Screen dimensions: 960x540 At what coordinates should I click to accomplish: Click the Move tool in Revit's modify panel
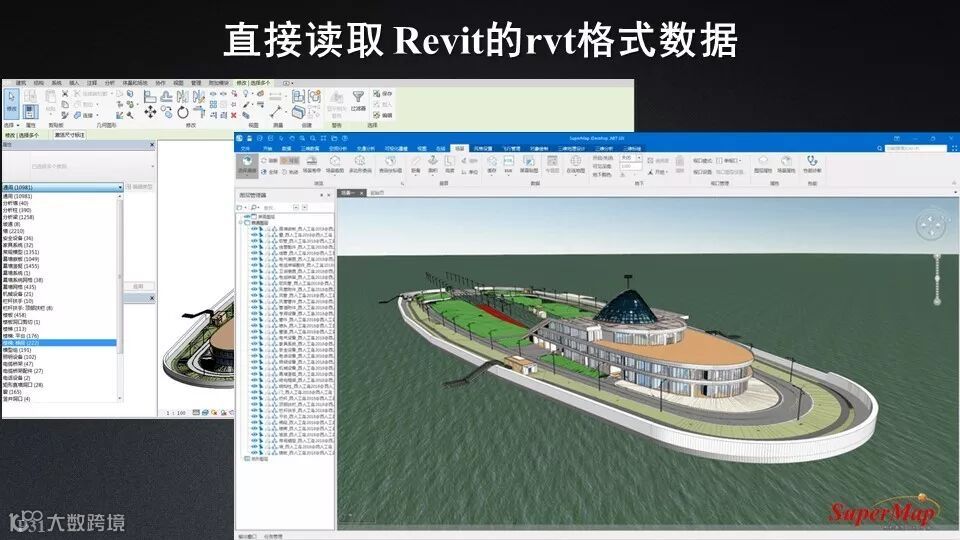[x=150, y=111]
